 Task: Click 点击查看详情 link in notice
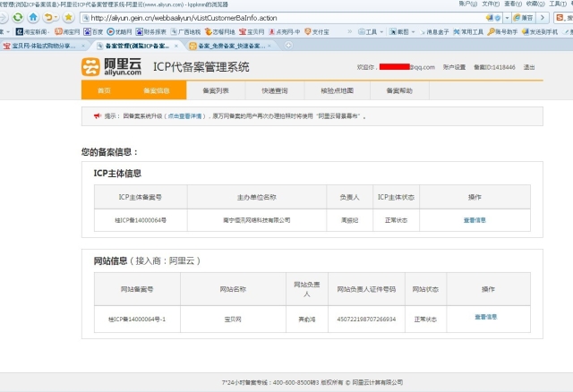pos(184,116)
